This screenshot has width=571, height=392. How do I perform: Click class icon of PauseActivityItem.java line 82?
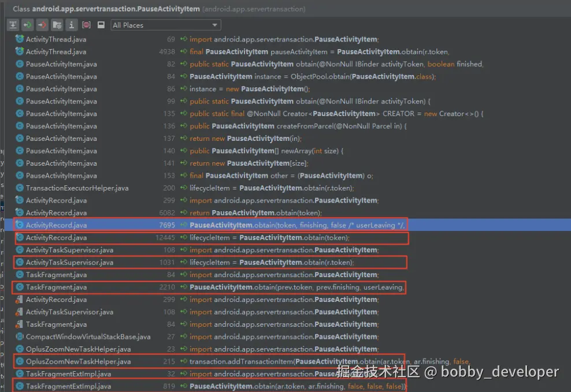[x=20, y=64]
